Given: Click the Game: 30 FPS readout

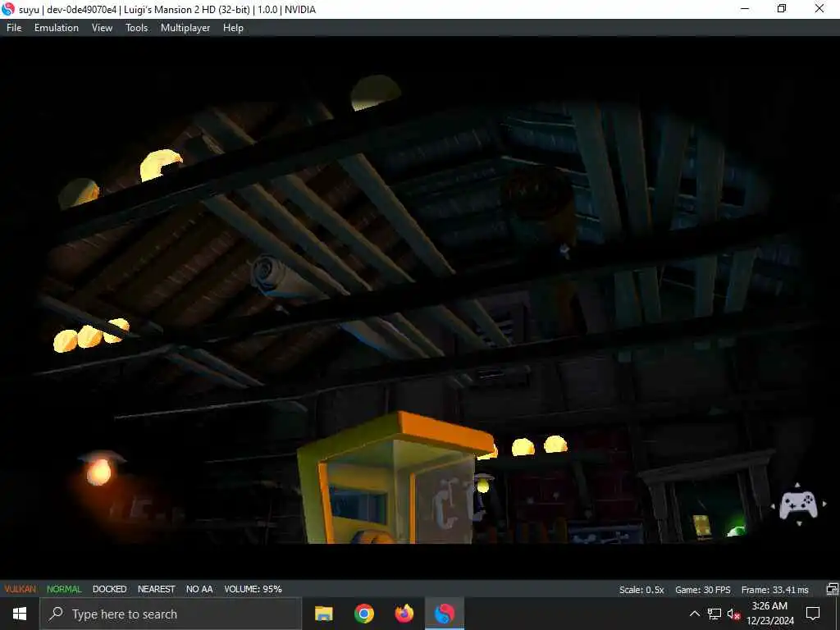Looking at the screenshot, I should click(702, 589).
